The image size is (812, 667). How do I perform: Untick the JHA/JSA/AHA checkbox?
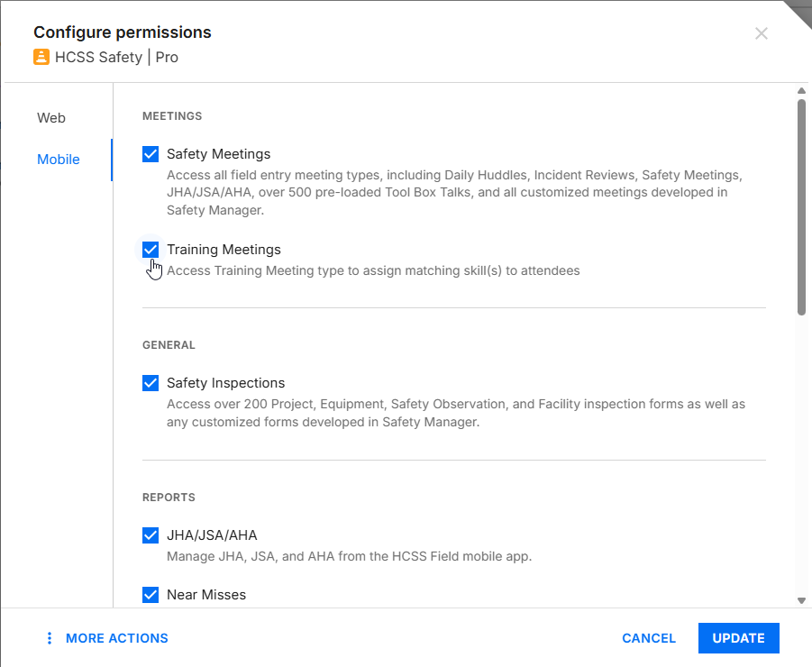pos(151,535)
